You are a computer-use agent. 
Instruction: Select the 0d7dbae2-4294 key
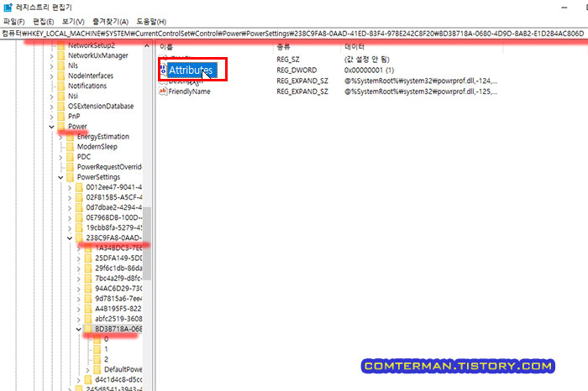(114, 207)
